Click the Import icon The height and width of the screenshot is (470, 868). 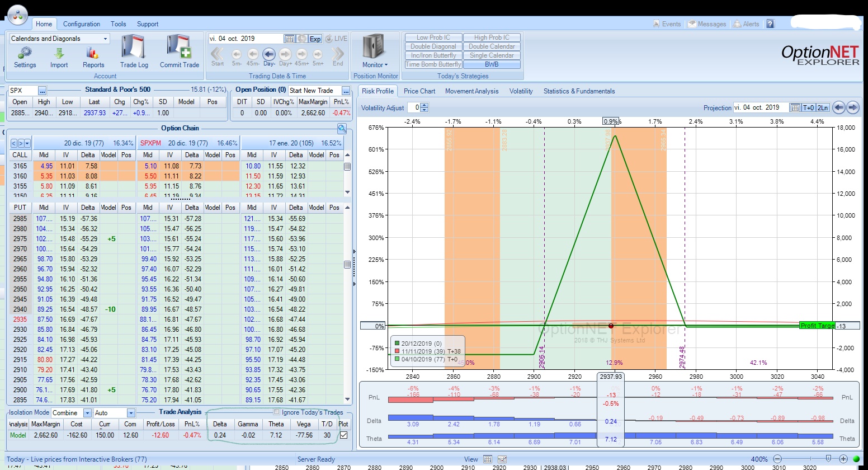pos(59,54)
